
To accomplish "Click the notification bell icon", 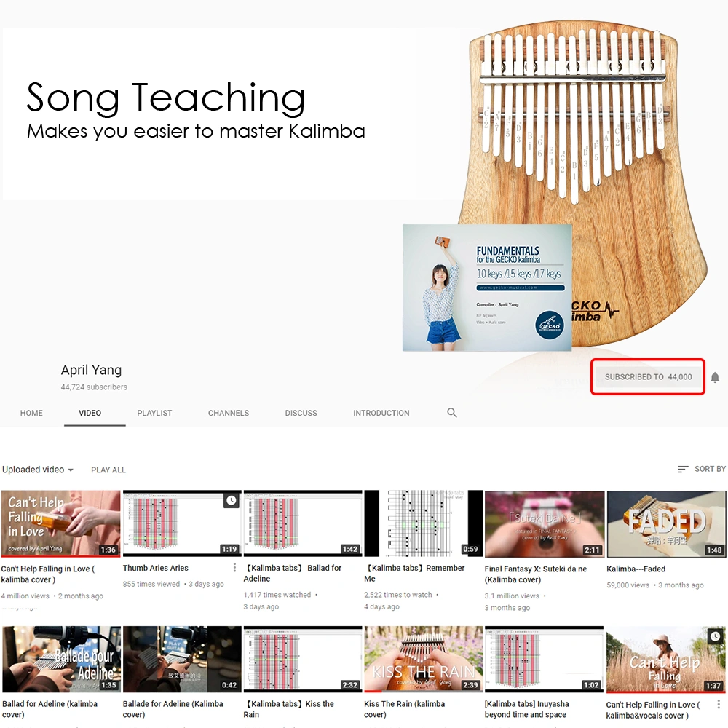I will click(715, 377).
